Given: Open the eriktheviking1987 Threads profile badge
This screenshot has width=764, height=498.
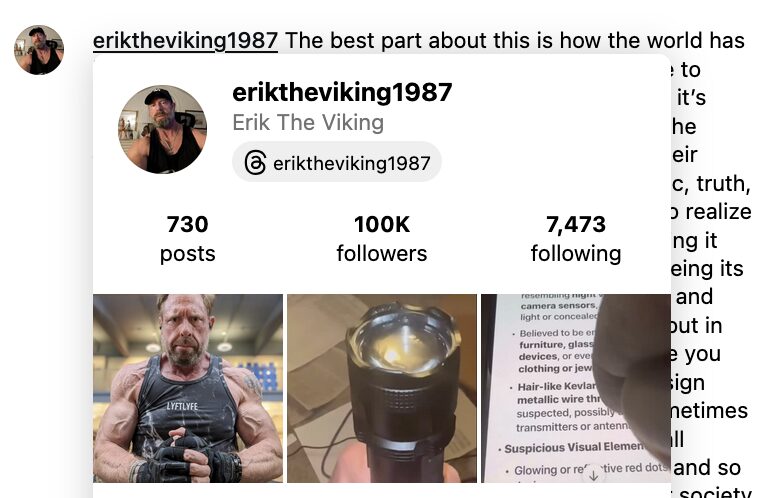Looking at the screenshot, I should coord(337,162).
